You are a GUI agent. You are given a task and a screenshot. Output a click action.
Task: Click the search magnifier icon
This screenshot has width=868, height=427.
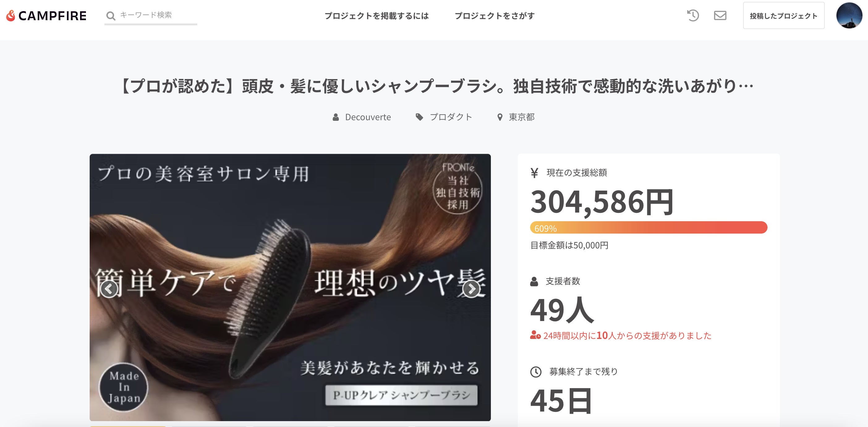111,16
